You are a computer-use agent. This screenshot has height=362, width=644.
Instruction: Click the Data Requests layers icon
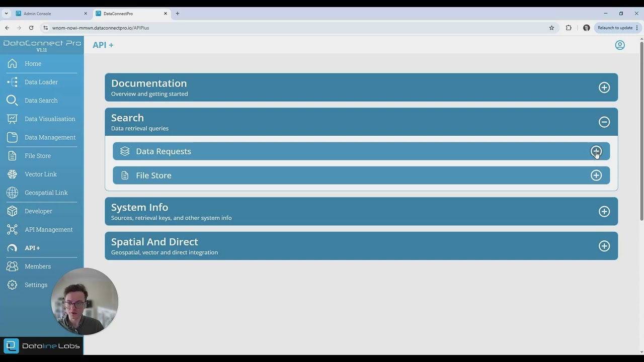pyautogui.click(x=125, y=151)
